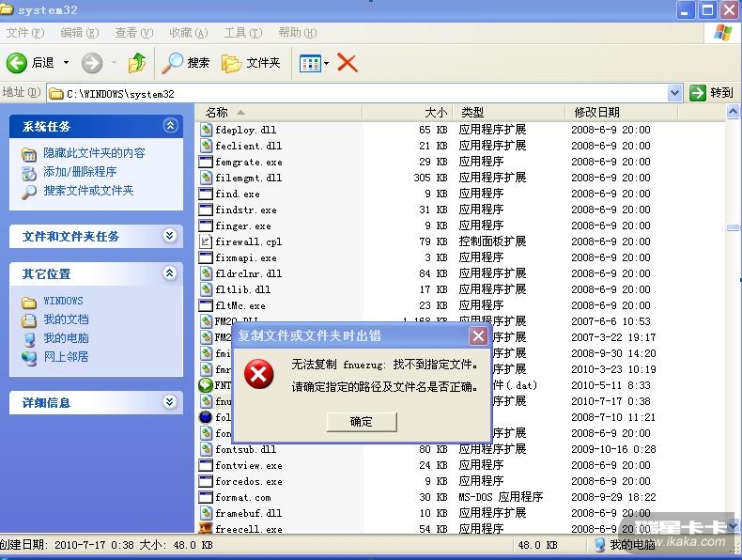
Task: Click the red error icon in dialog
Action: pos(259,374)
